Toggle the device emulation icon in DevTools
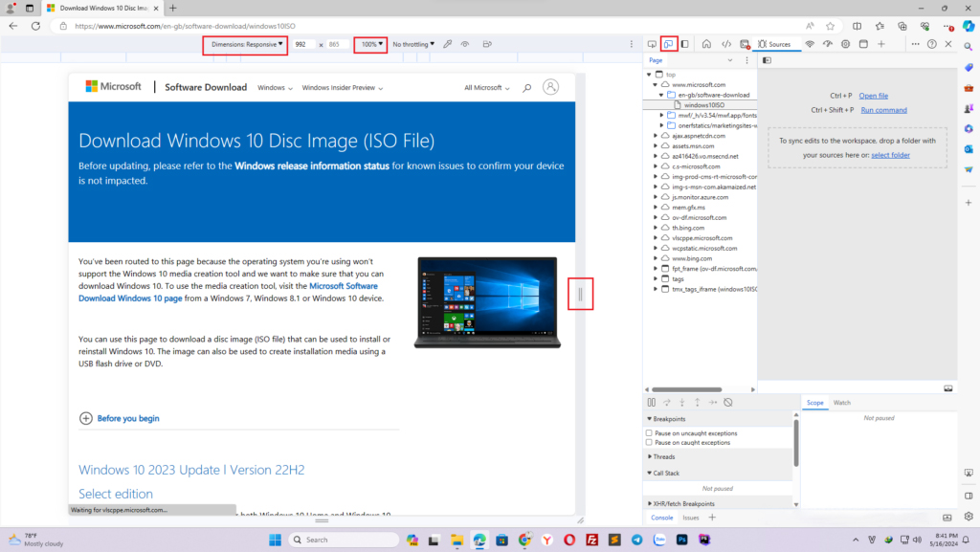980x552 pixels. [x=668, y=43]
